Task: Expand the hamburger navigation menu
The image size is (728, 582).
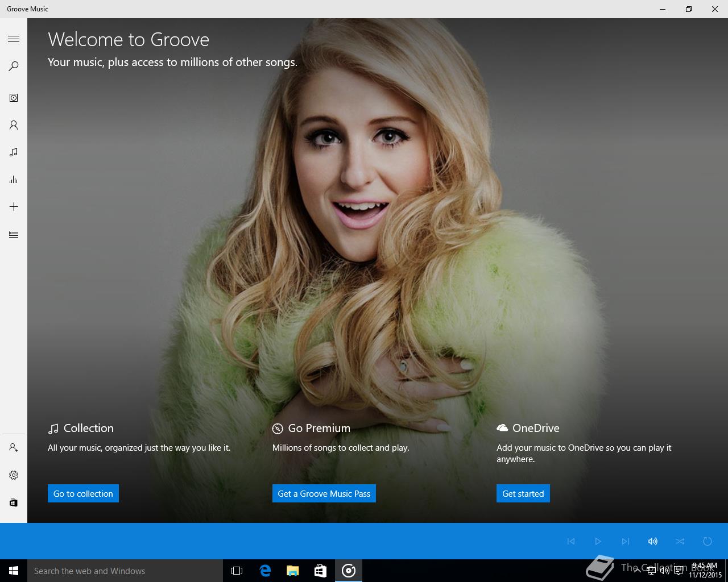Action: 14,39
